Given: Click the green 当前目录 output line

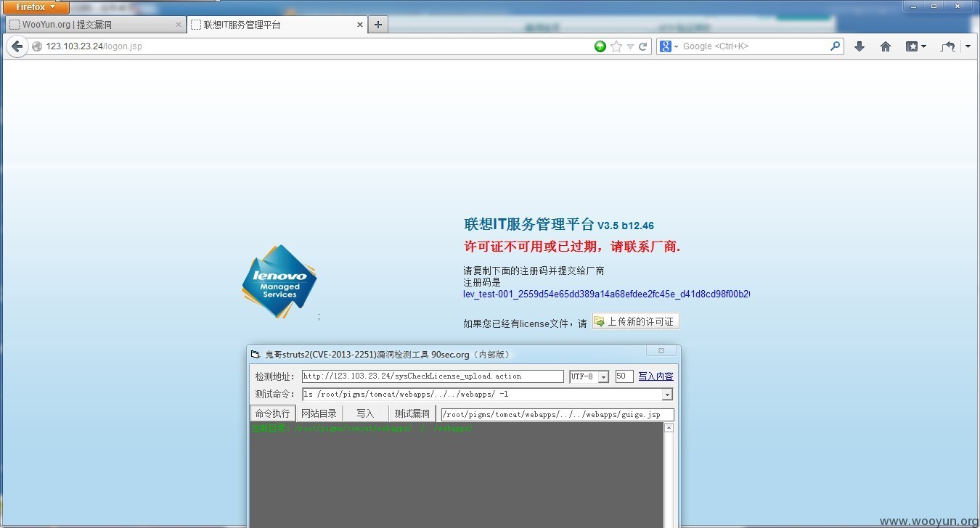Looking at the screenshot, I should [x=362, y=429].
